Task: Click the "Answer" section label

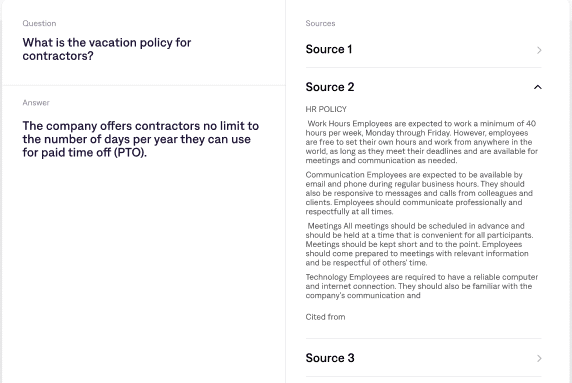Action: [36, 102]
